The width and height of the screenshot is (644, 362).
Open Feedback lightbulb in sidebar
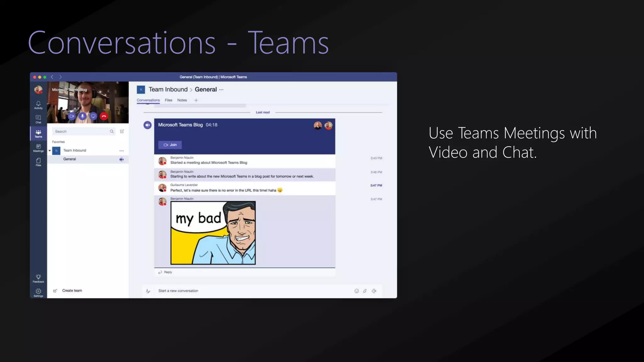coord(38,278)
